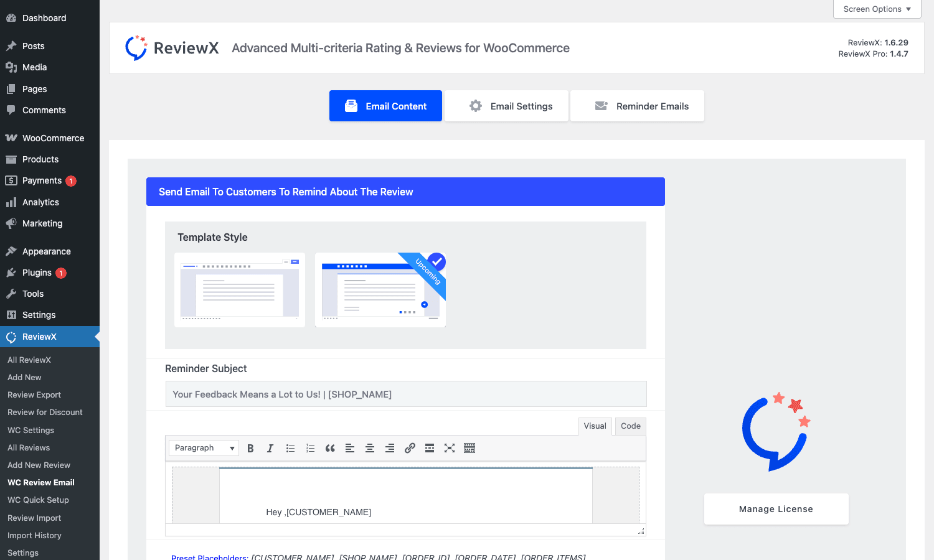The height and width of the screenshot is (560, 934).
Task: Click the Payments menu icon
Action: click(x=11, y=180)
